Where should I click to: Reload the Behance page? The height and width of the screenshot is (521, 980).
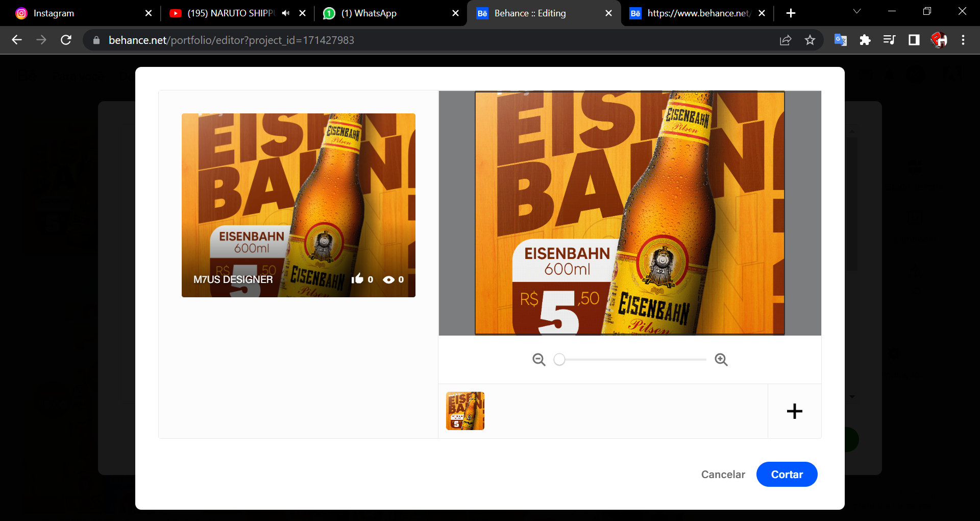(x=66, y=40)
